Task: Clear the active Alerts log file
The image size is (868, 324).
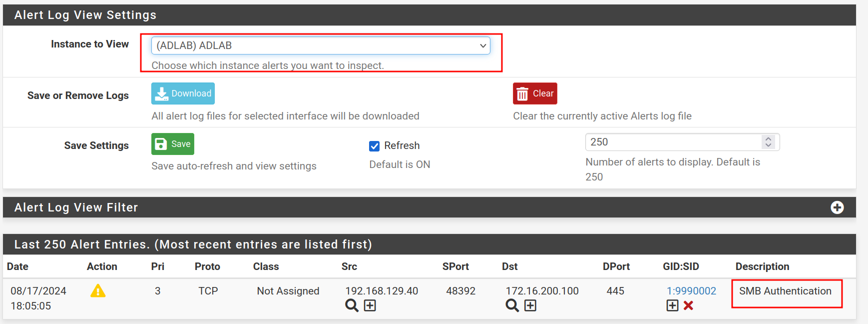Action: 535,93
